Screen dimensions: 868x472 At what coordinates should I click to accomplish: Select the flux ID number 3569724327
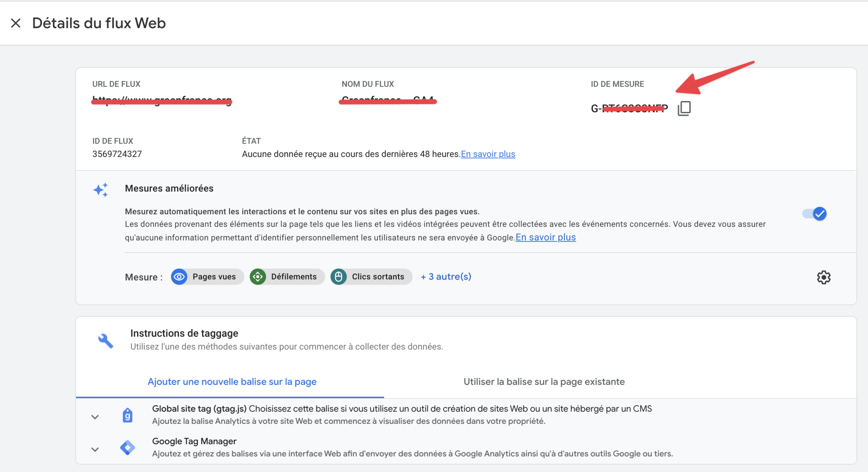click(117, 154)
